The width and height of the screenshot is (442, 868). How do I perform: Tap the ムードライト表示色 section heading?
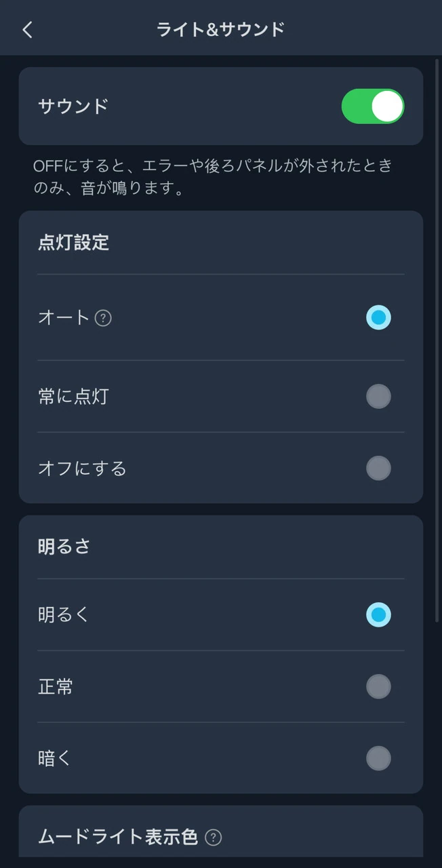point(118,837)
